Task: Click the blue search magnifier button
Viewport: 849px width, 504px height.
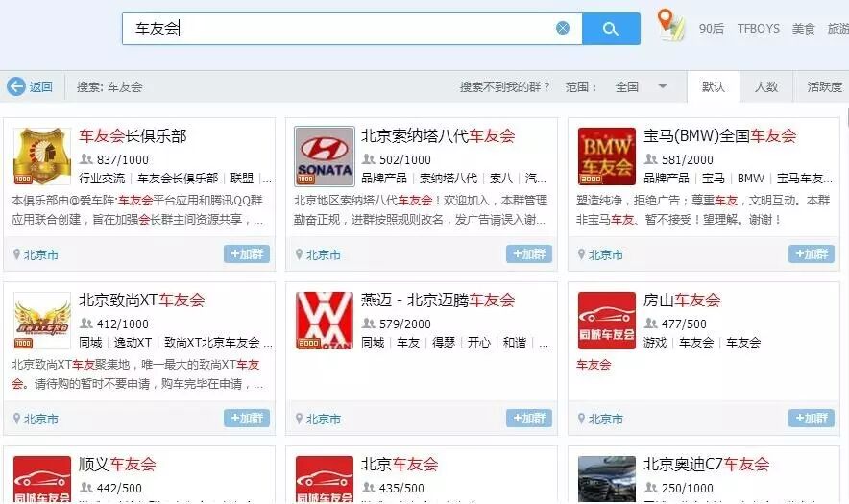Action: [x=611, y=29]
